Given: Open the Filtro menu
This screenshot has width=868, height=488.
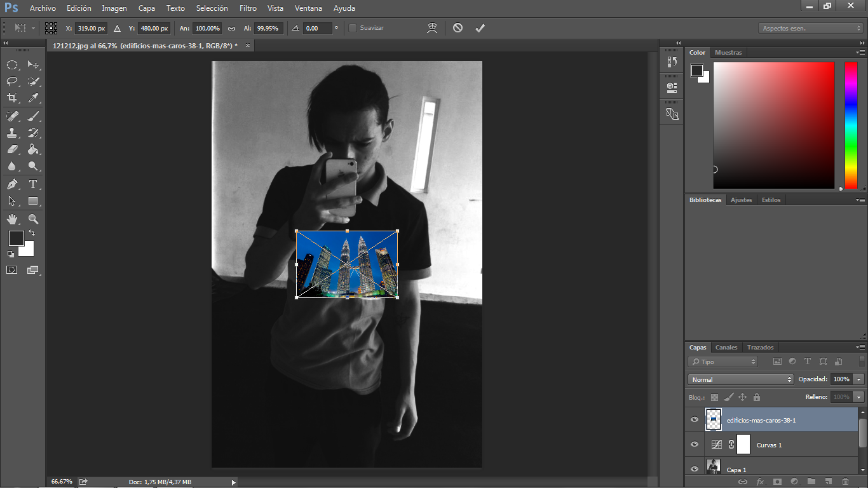Looking at the screenshot, I should point(248,8).
